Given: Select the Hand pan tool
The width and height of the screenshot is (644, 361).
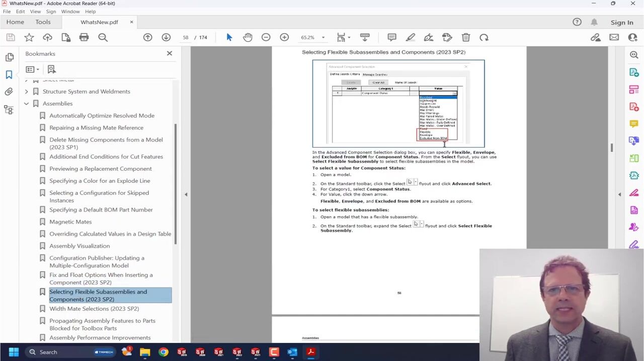Looking at the screenshot, I should tap(248, 37).
